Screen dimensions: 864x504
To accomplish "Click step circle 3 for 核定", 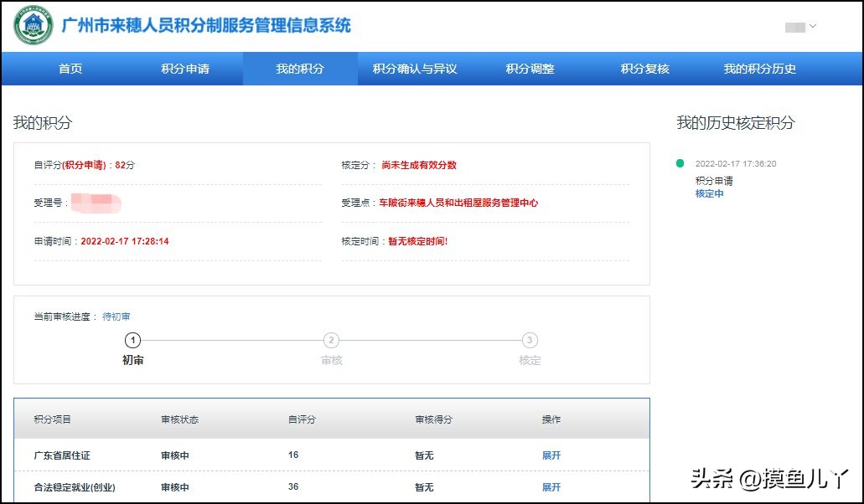I will point(530,341).
